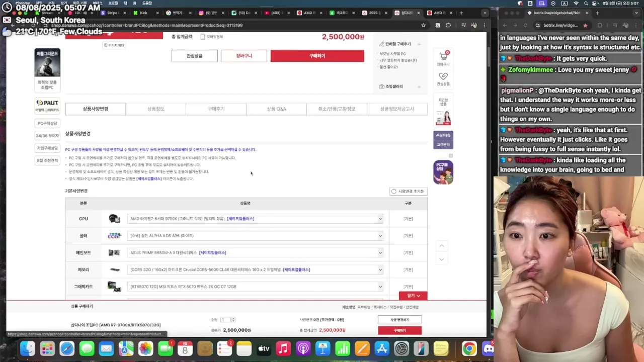Open the 주문/배송 sidebar button
The width and height of the screenshot is (644, 362).
tap(443, 135)
